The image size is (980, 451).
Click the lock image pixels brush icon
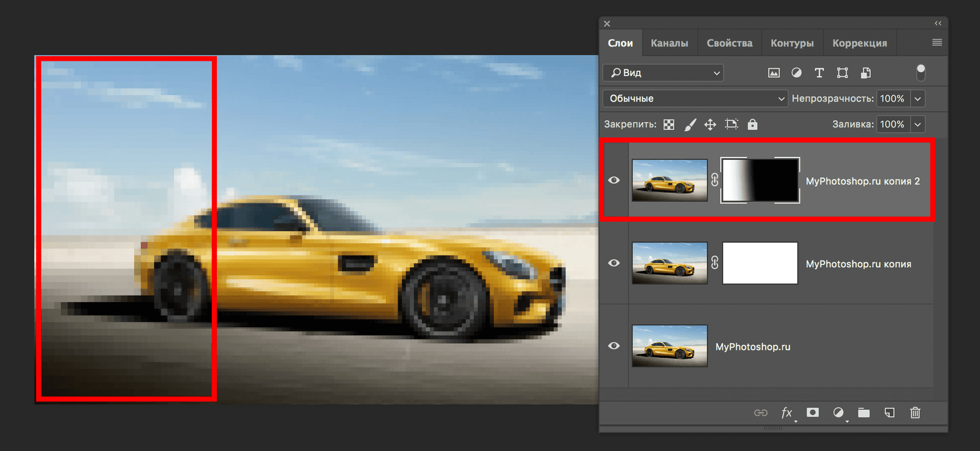[690, 124]
